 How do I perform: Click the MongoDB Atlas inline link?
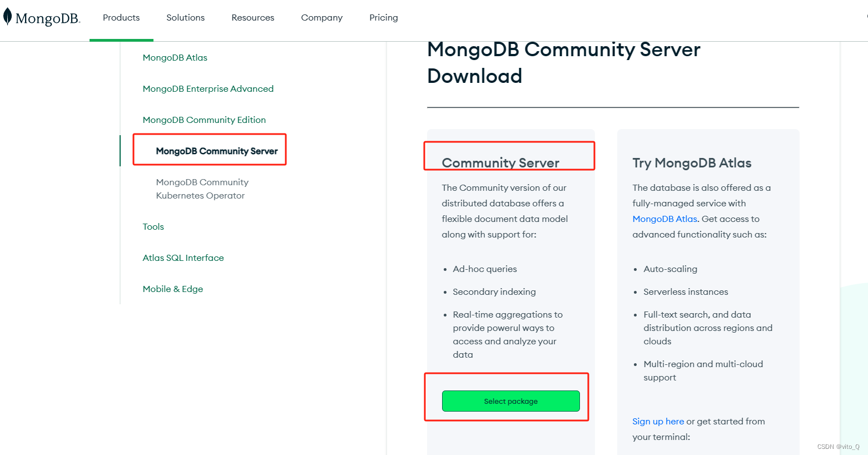664,219
